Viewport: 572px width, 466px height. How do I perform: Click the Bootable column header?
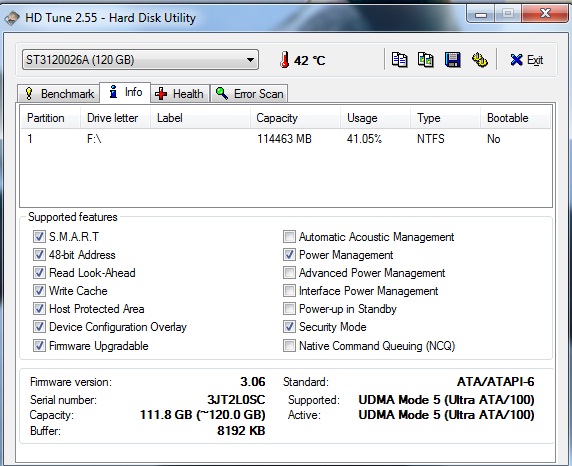[x=515, y=118]
